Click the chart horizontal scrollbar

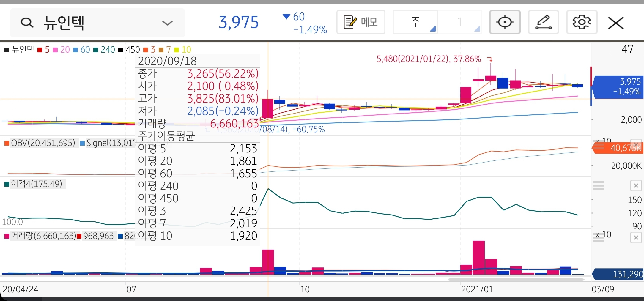click(516, 279)
